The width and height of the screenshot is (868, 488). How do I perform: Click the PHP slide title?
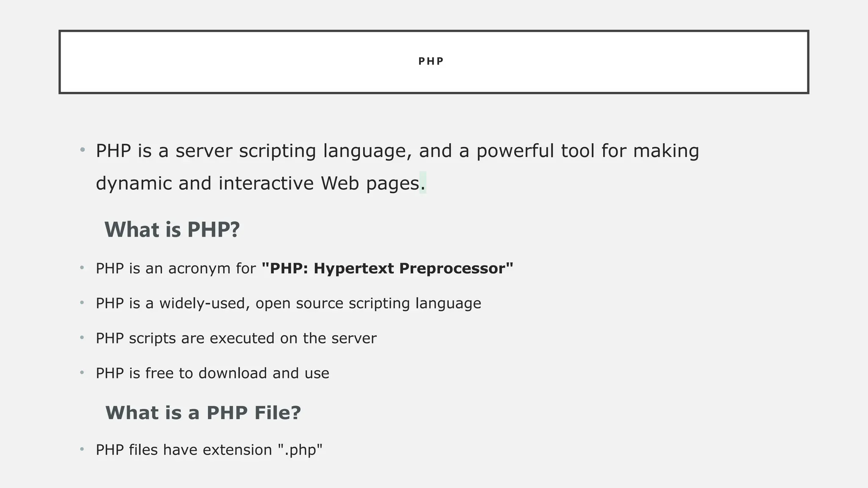431,61
